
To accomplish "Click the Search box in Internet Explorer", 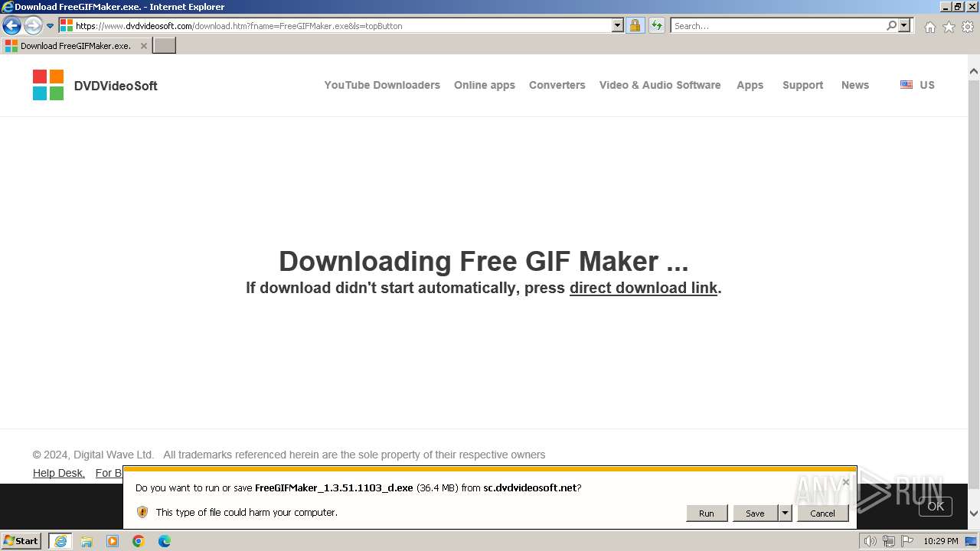I will (777, 25).
